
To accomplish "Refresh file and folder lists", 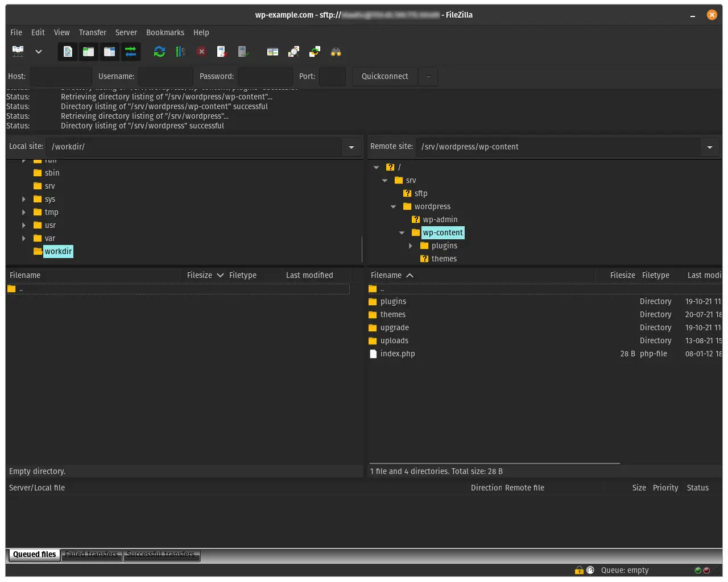I will 160,52.
